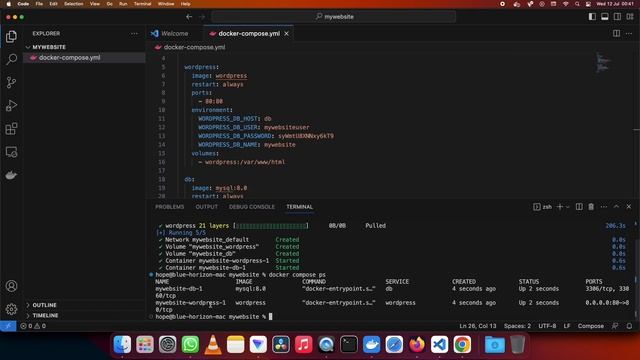Click the editor minimap

603,63
